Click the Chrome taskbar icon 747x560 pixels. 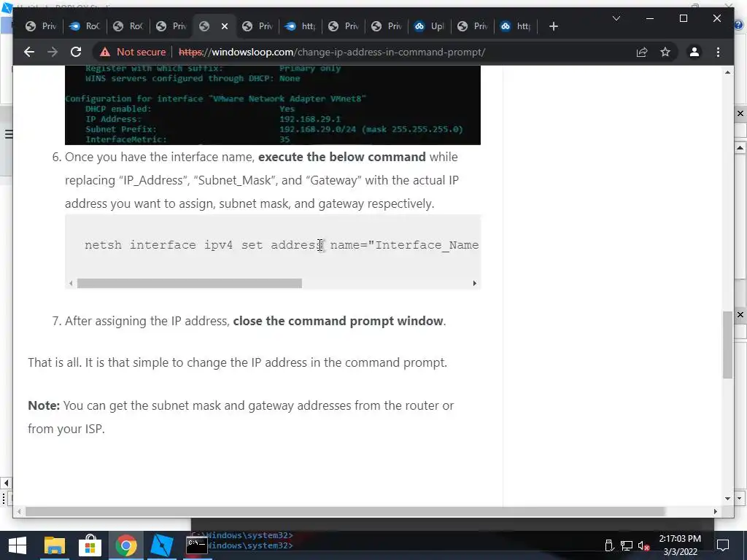(x=125, y=545)
